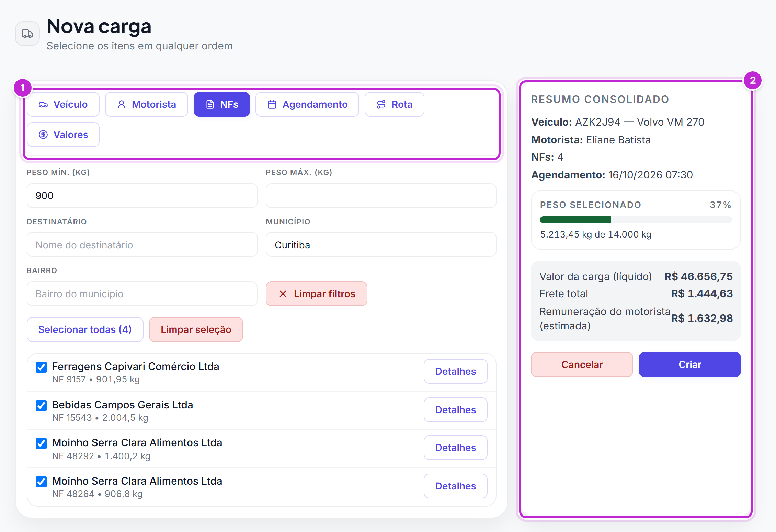Click the car icon on Veículo tab
The height and width of the screenshot is (532, 776).
point(43,105)
